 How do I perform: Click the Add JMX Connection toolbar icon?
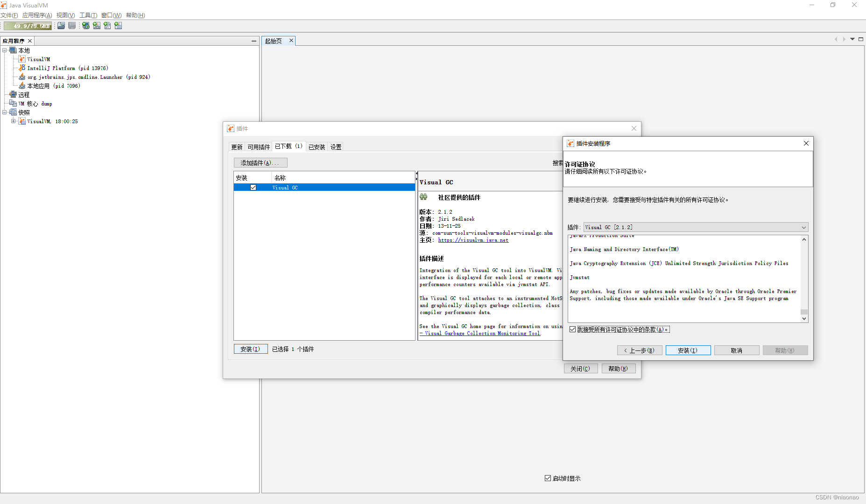97,26
